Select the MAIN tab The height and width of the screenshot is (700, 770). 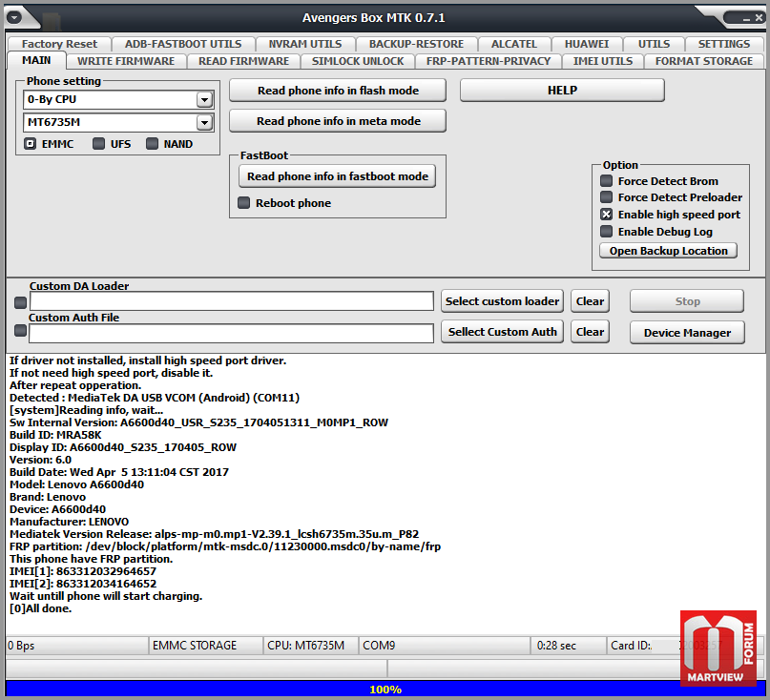tap(36, 60)
